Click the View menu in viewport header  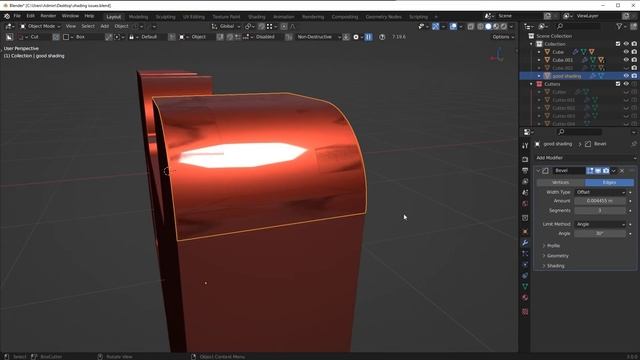(71, 26)
